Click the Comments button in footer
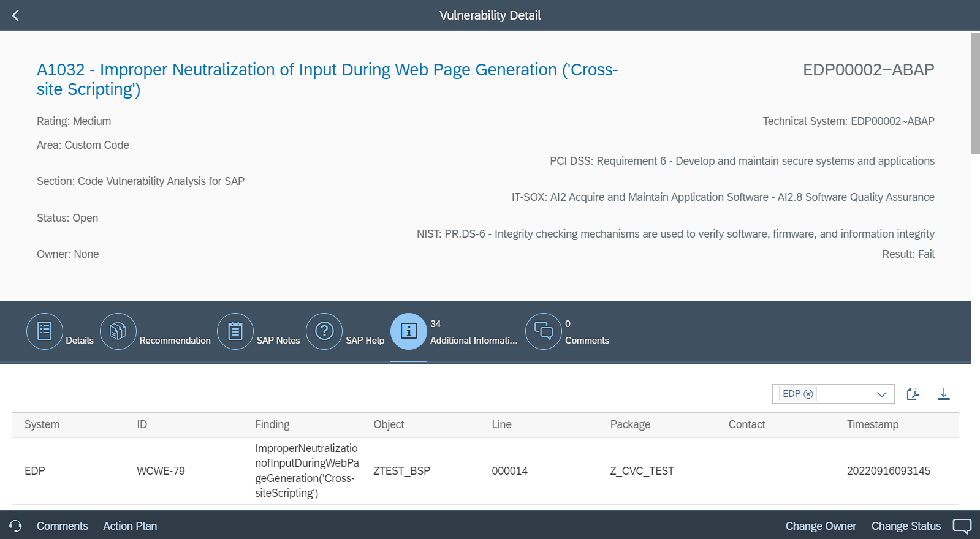The height and width of the screenshot is (539, 980). (62, 526)
